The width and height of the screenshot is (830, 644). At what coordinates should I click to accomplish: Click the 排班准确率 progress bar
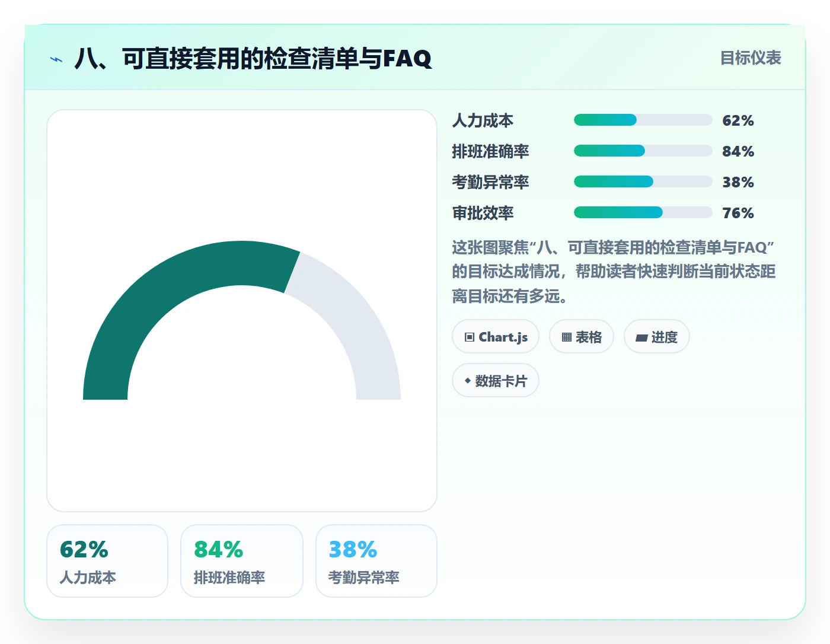pos(643,151)
